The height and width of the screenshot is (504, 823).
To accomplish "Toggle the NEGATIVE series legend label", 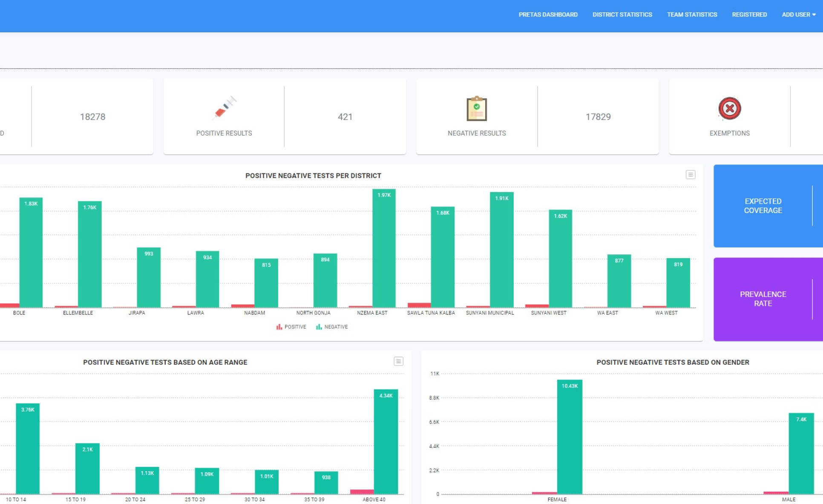I will (336, 327).
